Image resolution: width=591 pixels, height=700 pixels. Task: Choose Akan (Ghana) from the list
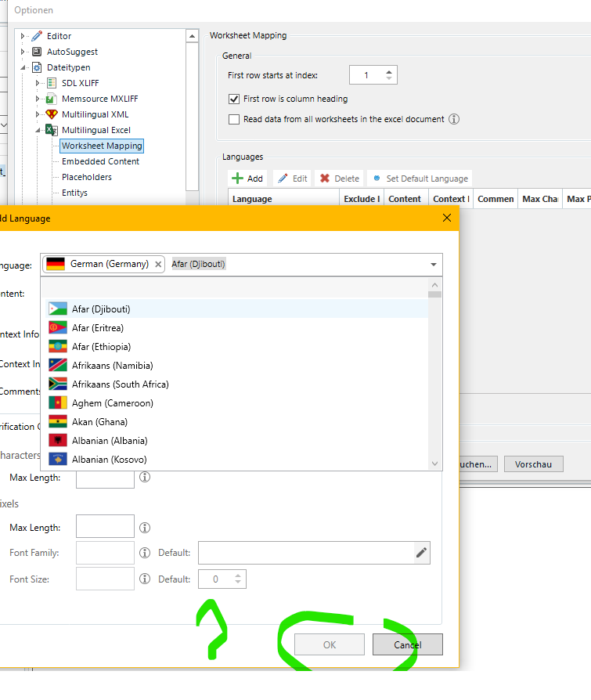[x=236, y=421]
